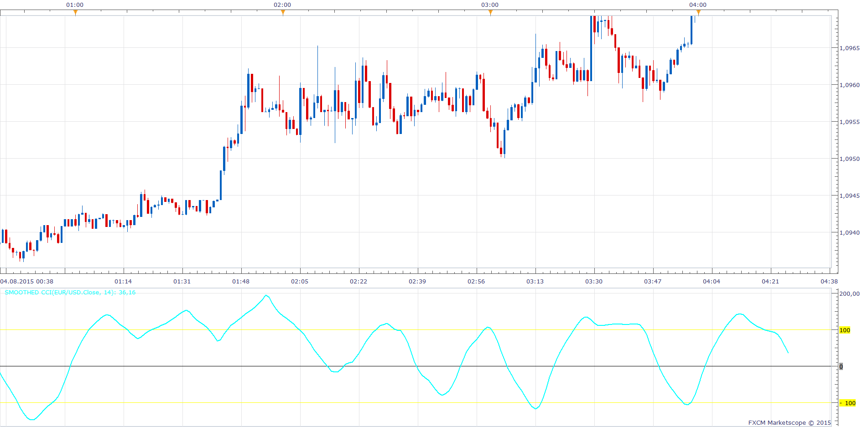Click the orange 01:00 hour marker
The image size is (868, 427).
click(x=75, y=12)
